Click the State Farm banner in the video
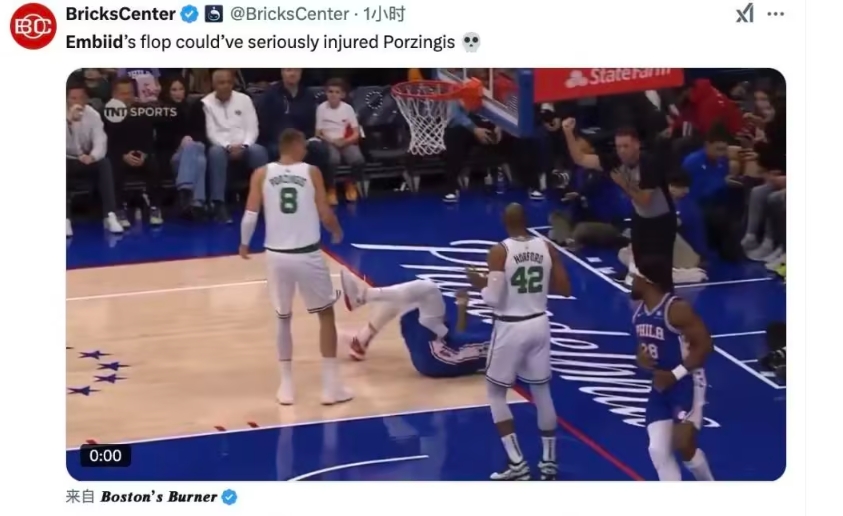This screenshot has height=516, width=843. coord(609,82)
